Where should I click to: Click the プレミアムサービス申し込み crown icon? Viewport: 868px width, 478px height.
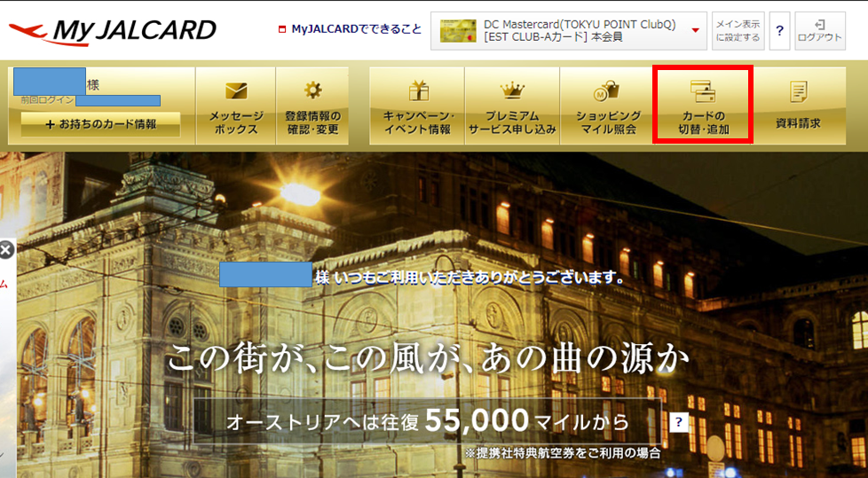pos(512,90)
